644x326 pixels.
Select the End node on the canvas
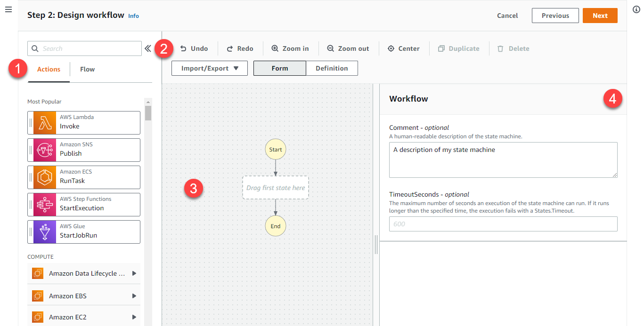(x=276, y=226)
